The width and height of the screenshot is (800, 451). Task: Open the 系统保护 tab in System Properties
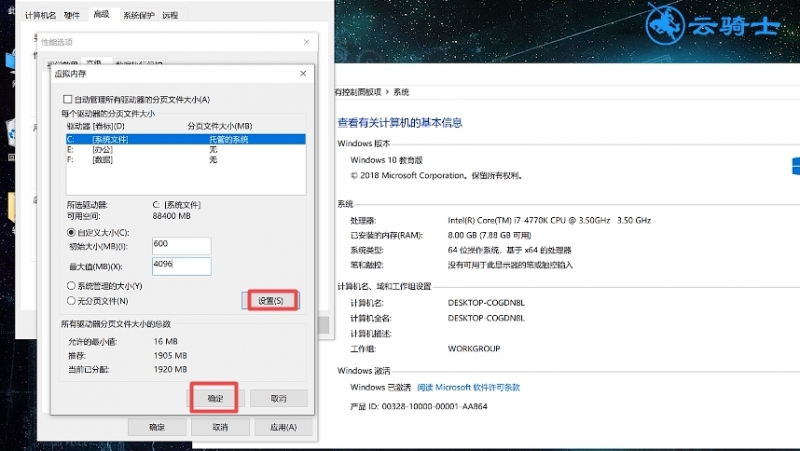click(x=138, y=15)
